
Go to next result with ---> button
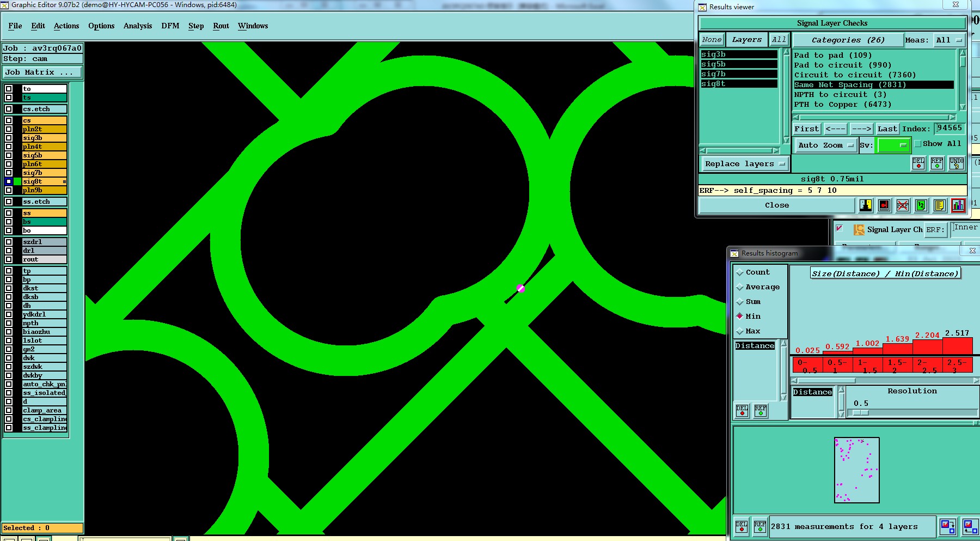pos(861,129)
